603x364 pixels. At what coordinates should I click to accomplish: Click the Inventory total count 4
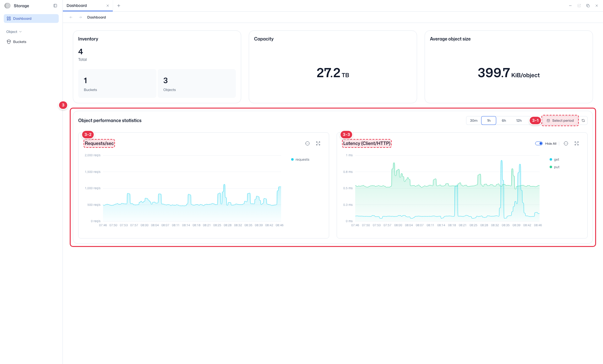(x=81, y=51)
